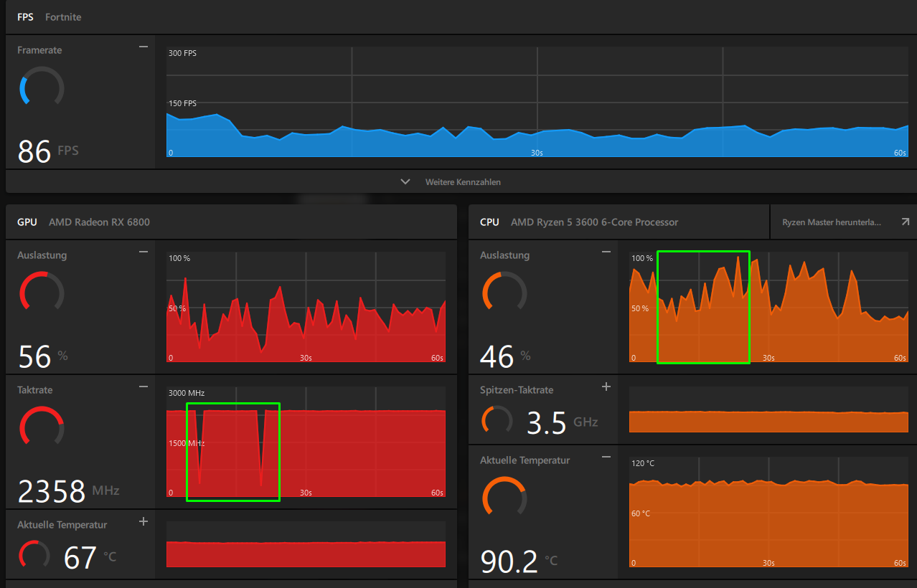Click the 3.5 GHz peak clock value
The width and height of the screenshot is (917, 588).
pyautogui.click(x=562, y=422)
